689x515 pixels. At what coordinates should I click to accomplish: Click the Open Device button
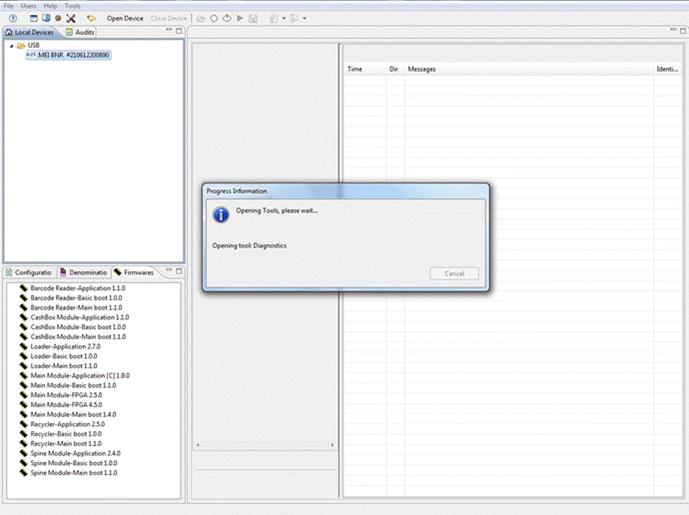pyautogui.click(x=125, y=18)
